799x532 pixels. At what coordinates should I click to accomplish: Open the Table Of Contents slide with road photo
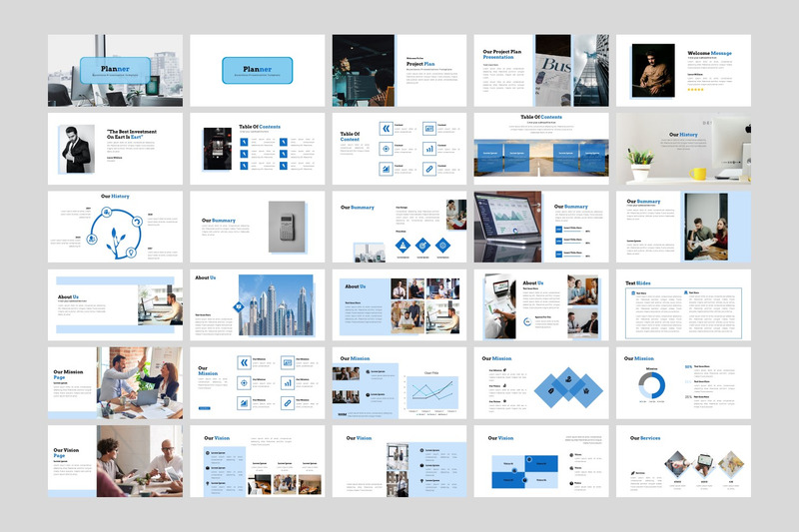tap(541, 149)
